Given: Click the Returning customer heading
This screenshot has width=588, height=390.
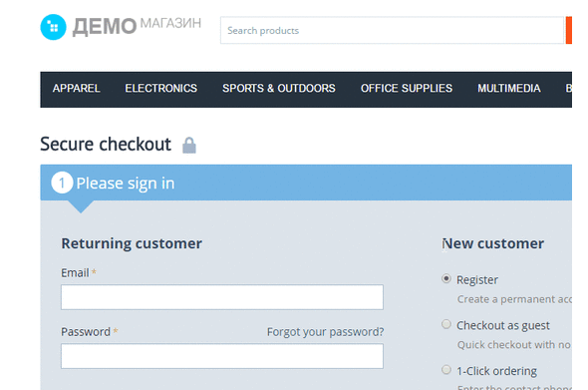Looking at the screenshot, I should (x=132, y=243).
